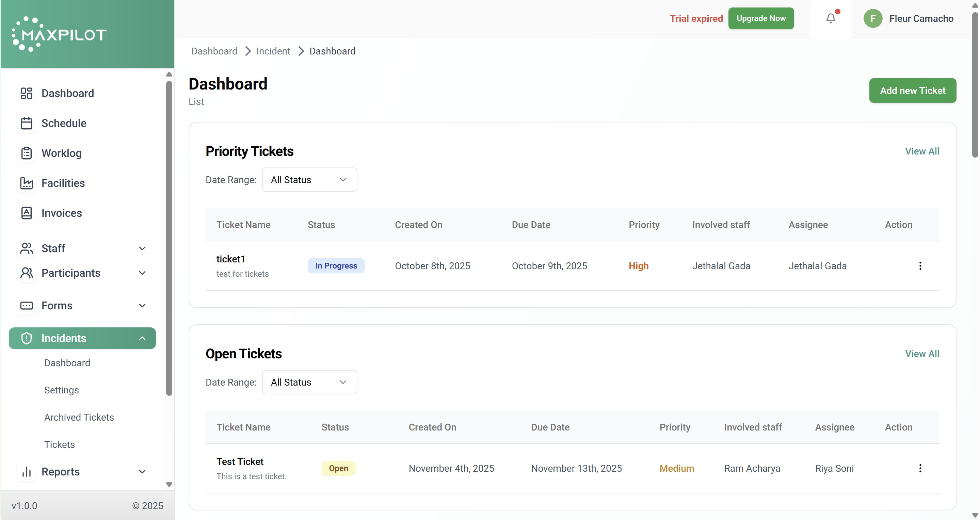This screenshot has height=520, width=980.
Task: Click the Dashboard grid icon in the sidebar
Action: [x=26, y=93]
